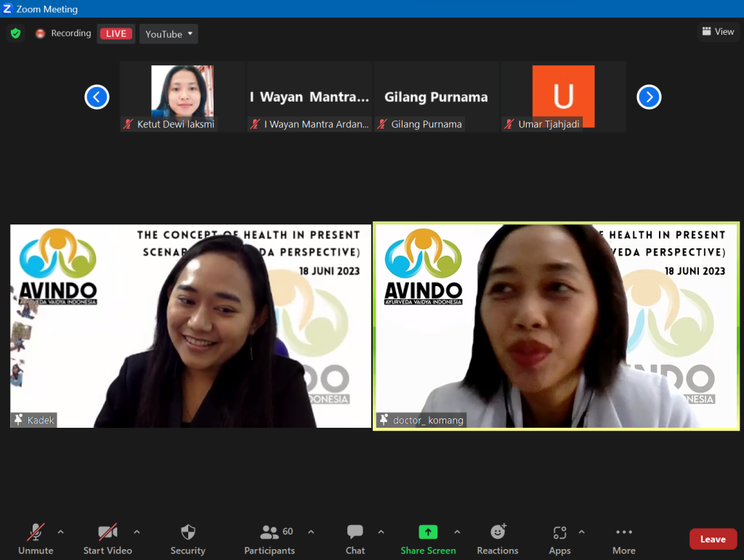Go to previous participants with left arrow

click(x=97, y=97)
